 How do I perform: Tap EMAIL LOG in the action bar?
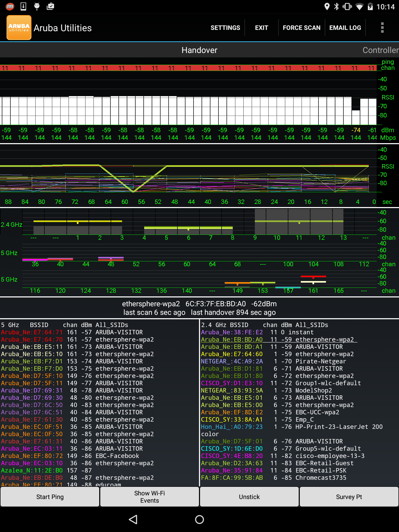[345, 28]
